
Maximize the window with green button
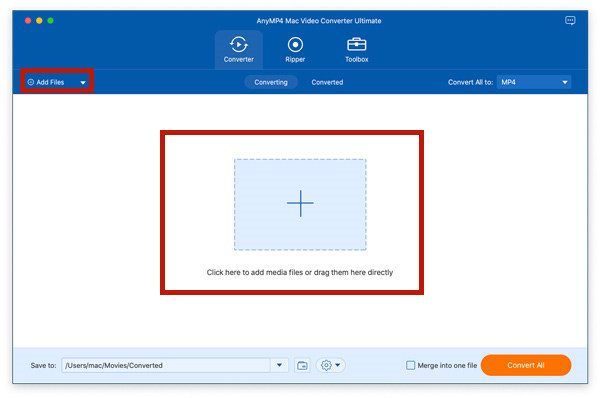[51, 21]
